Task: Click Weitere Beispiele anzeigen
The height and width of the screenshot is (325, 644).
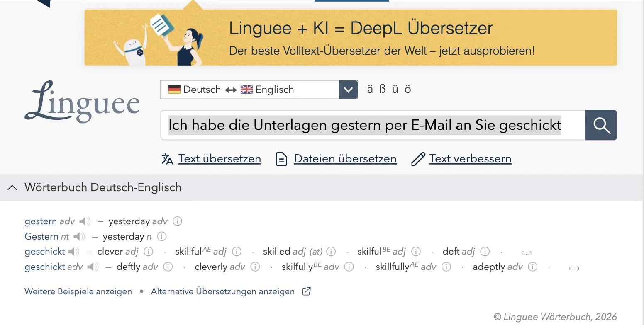Action: coord(78,291)
